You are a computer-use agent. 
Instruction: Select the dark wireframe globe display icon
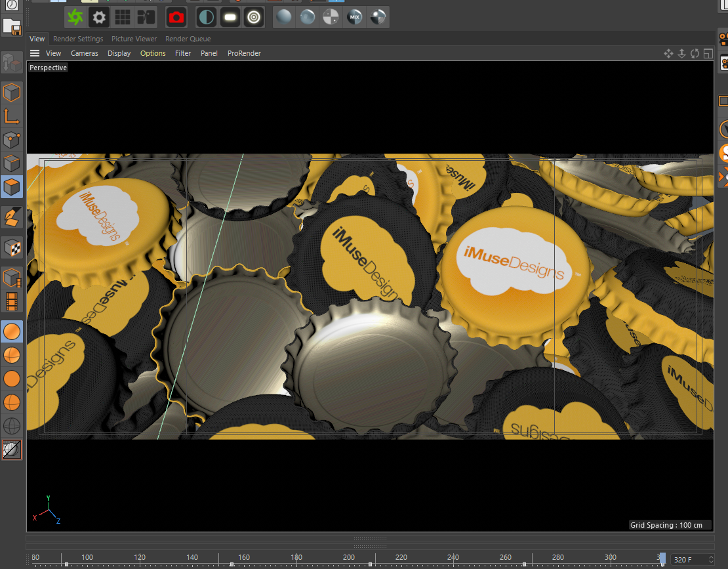tap(12, 426)
